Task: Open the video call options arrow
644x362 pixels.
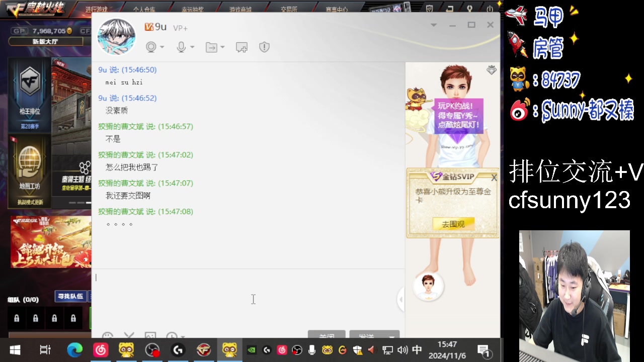Action: (162, 47)
